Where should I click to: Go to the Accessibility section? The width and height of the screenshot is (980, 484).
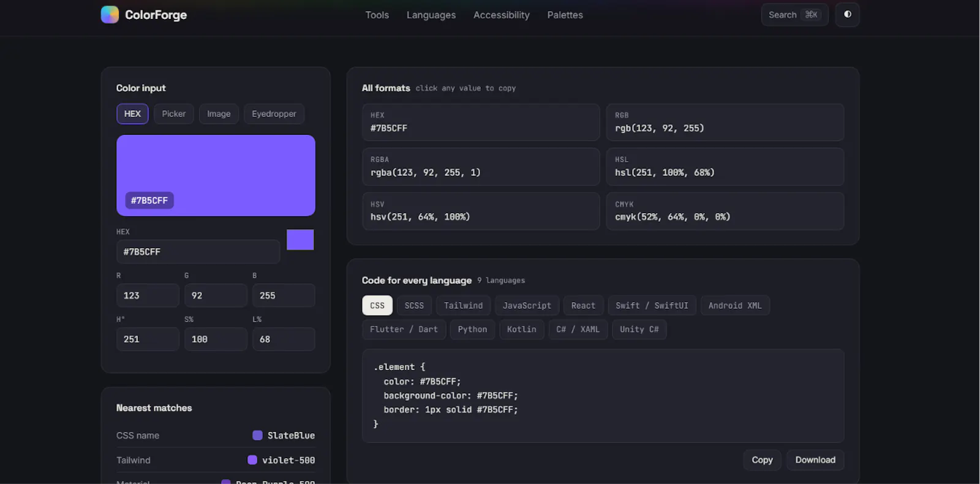click(502, 15)
